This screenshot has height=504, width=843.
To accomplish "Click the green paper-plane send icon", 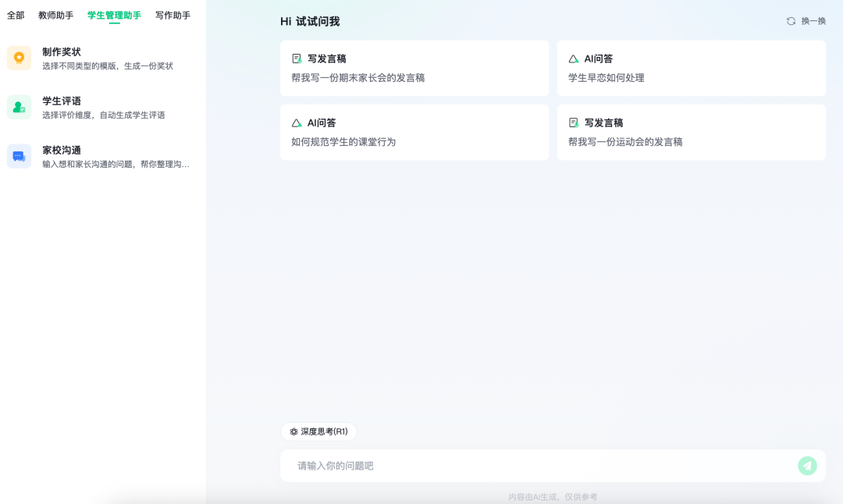I will click(807, 466).
